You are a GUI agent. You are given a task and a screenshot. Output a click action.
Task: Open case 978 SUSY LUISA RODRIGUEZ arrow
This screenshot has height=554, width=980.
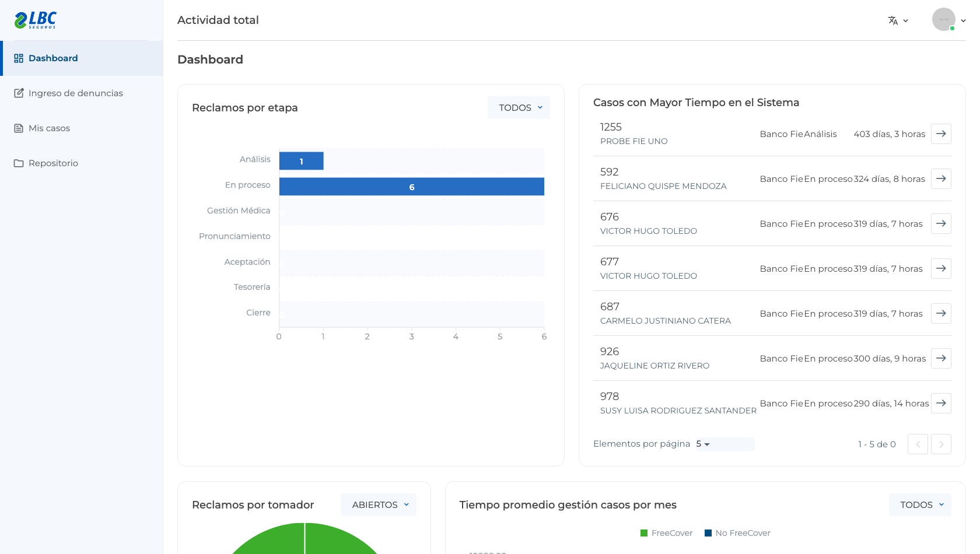(x=941, y=404)
